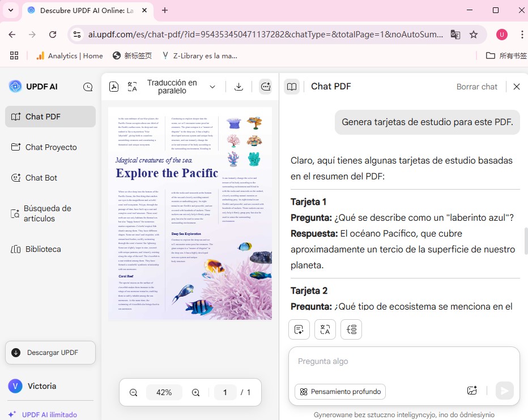Click the summarize quick action icon
The height and width of the screenshot is (420, 528).
click(299, 329)
